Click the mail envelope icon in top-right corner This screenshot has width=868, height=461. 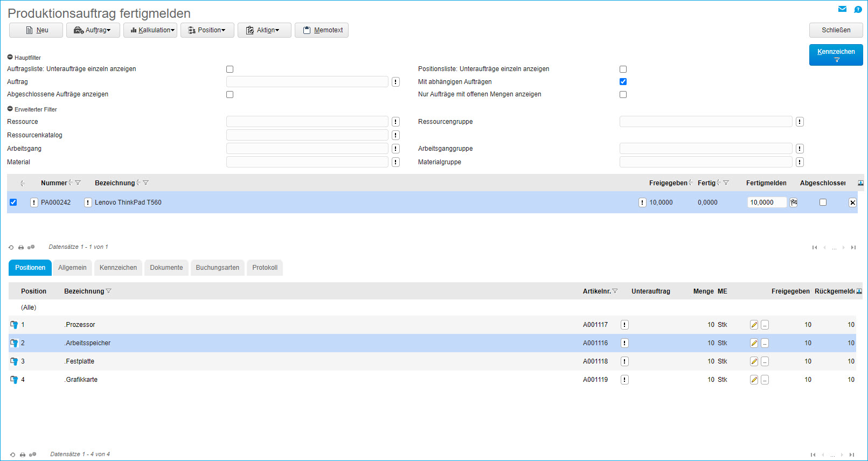pyautogui.click(x=842, y=9)
